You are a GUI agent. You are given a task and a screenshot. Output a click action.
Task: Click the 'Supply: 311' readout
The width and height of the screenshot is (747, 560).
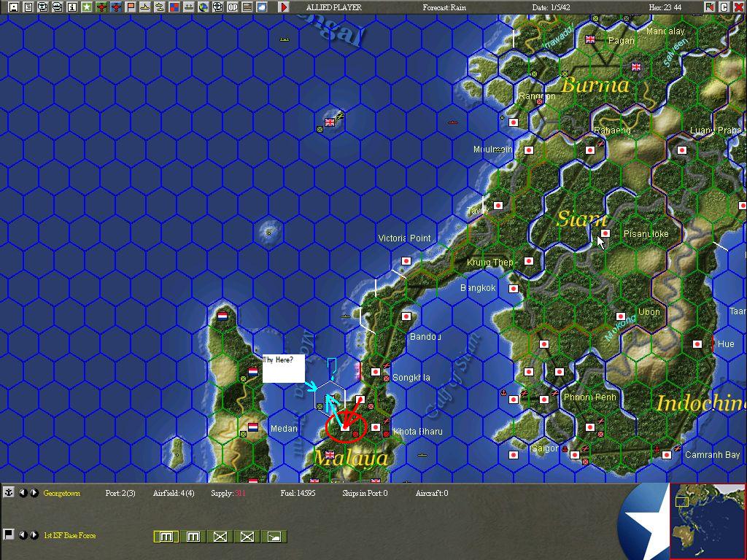click(228, 494)
